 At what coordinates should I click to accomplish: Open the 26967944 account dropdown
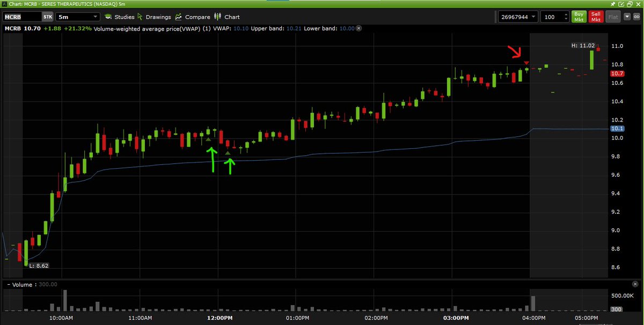pos(518,17)
